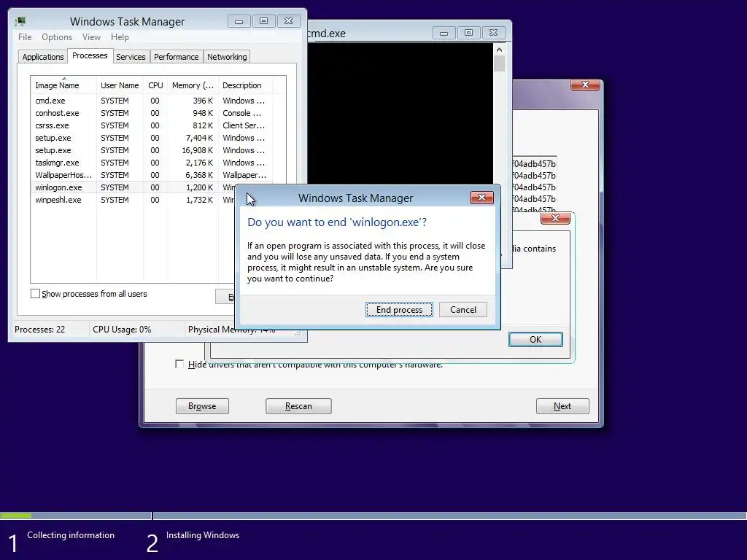Click the Next button in setup

point(562,406)
